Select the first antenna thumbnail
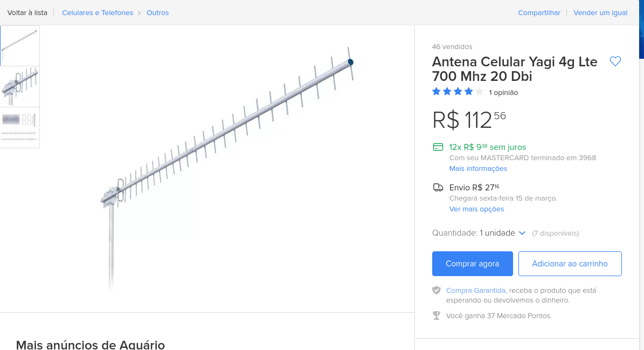 tap(20, 46)
